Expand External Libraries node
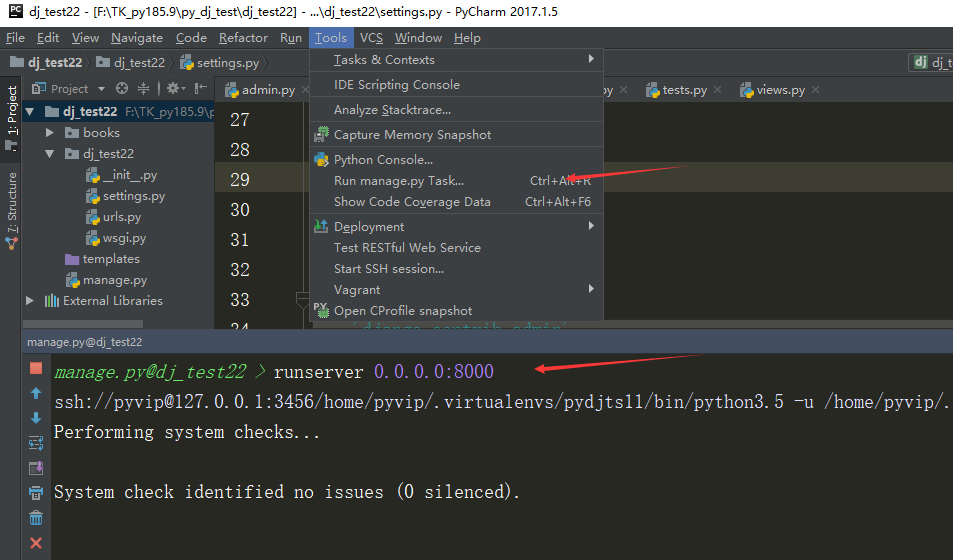Image resolution: width=953 pixels, height=560 pixels. [x=30, y=300]
